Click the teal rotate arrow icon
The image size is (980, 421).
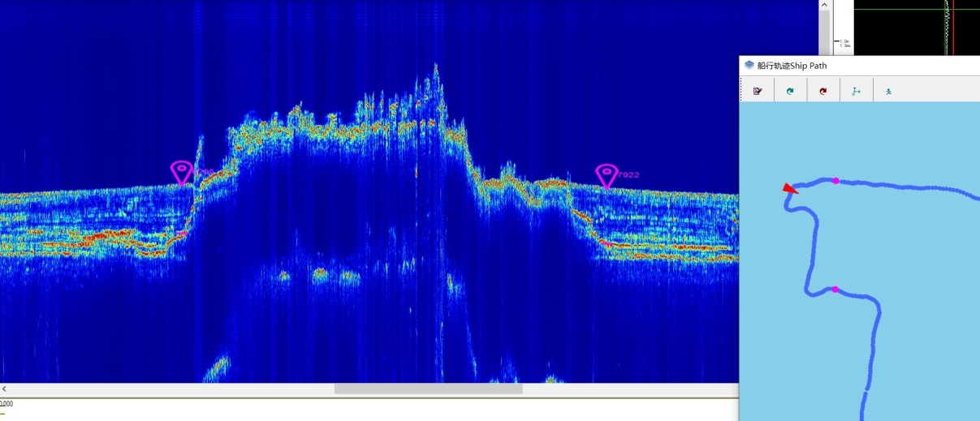(790, 91)
